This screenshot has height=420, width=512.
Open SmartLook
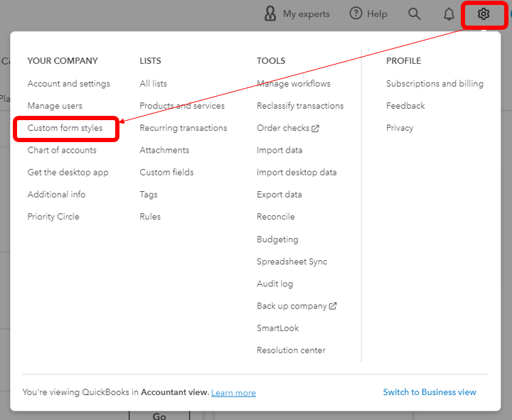pyautogui.click(x=278, y=328)
